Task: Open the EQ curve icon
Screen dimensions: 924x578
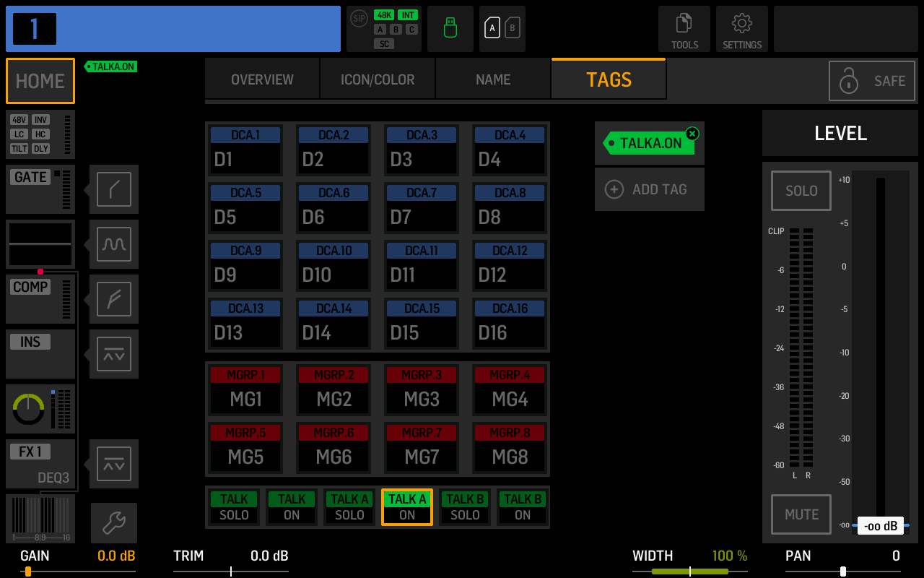Action: coord(114,244)
